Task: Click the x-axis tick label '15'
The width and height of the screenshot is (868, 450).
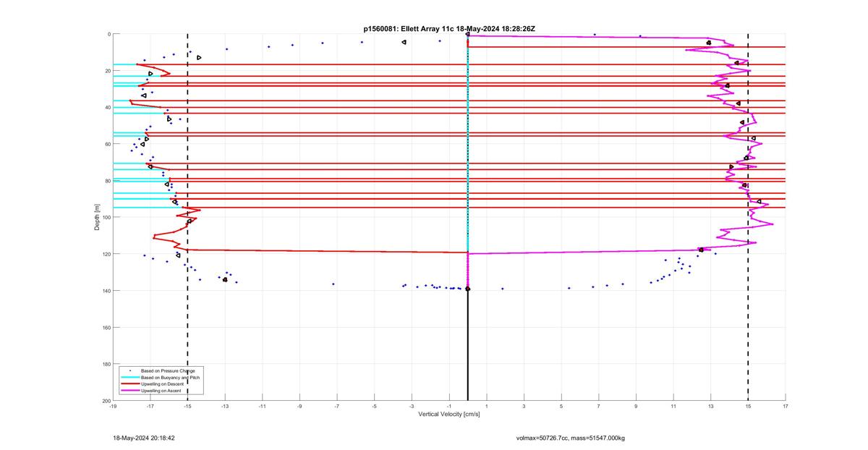Action: point(748,407)
